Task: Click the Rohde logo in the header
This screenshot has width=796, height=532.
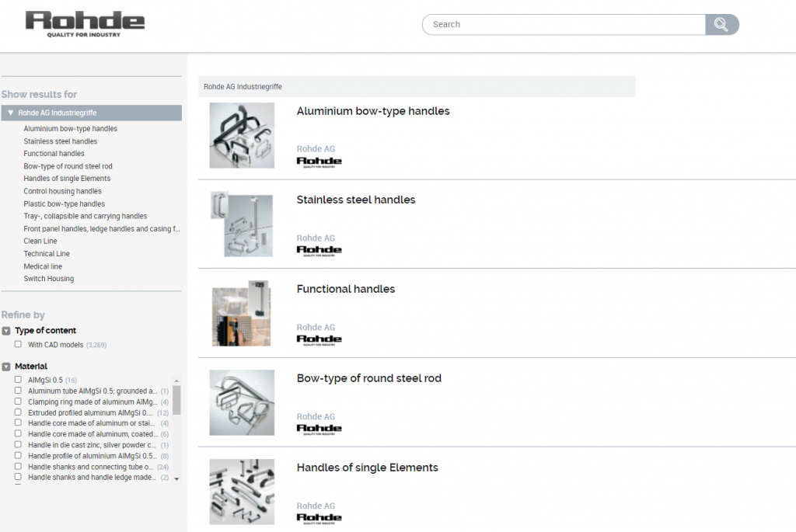Action: pyautogui.click(x=85, y=23)
